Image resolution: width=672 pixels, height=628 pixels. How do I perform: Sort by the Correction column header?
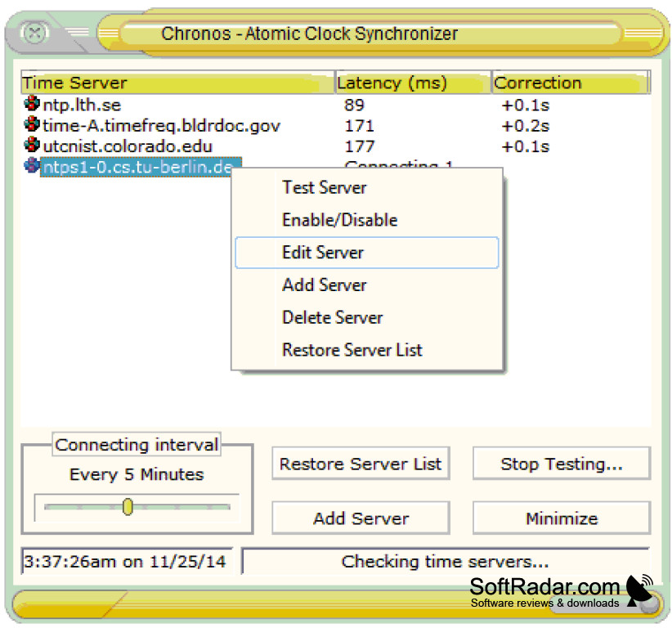(x=571, y=83)
